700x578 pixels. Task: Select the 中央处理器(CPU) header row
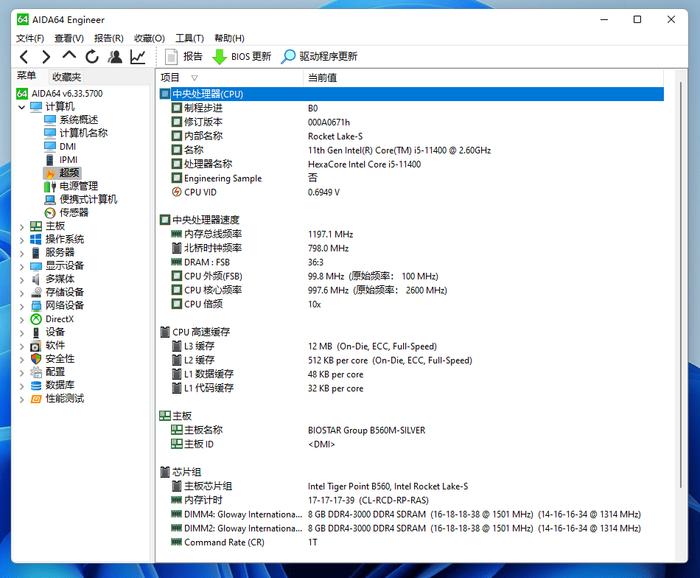[x=411, y=94]
